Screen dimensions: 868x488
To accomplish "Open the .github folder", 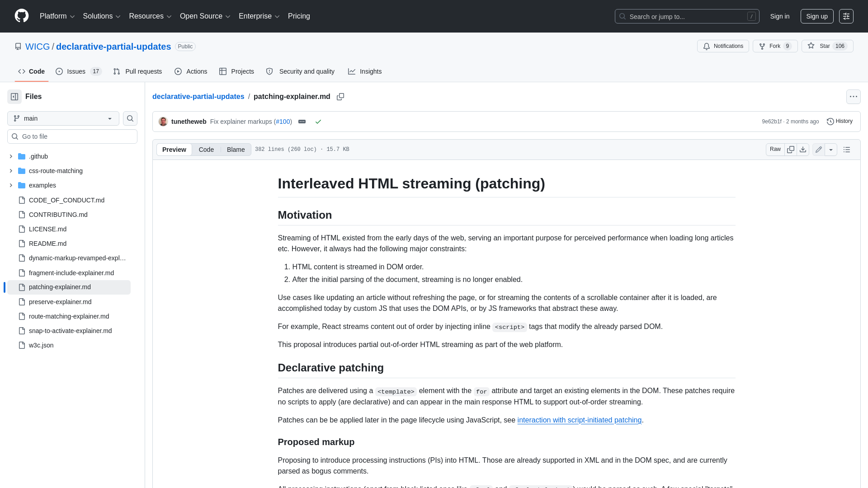I will pos(38,156).
